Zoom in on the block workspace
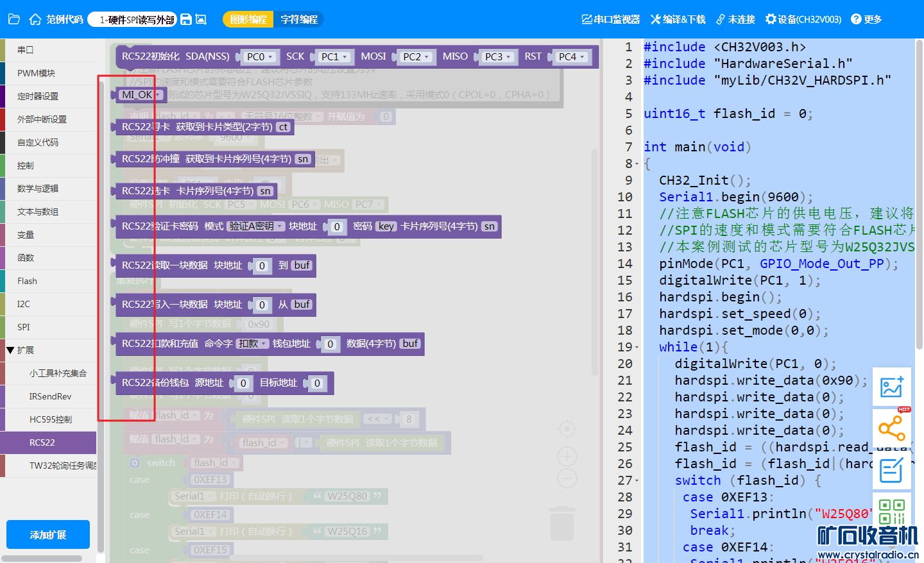The width and height of the screenshot is (924, 563). [567, 457]
